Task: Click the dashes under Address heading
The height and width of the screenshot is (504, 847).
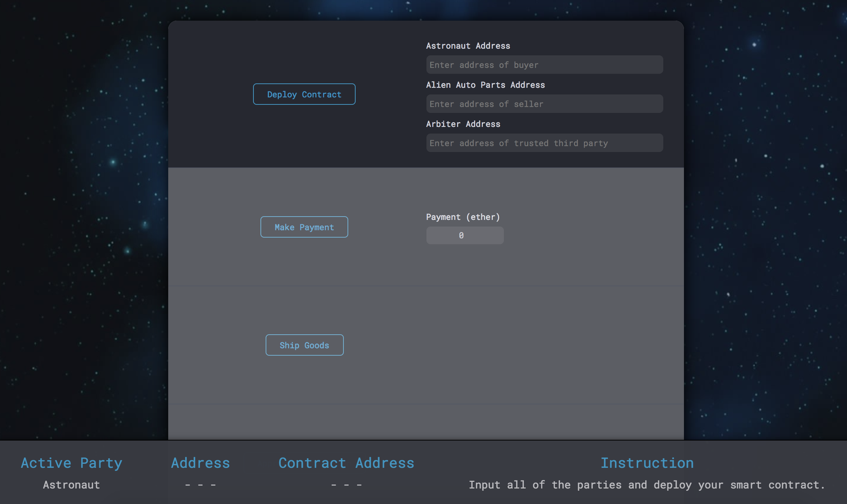Action: pos(200,485)
